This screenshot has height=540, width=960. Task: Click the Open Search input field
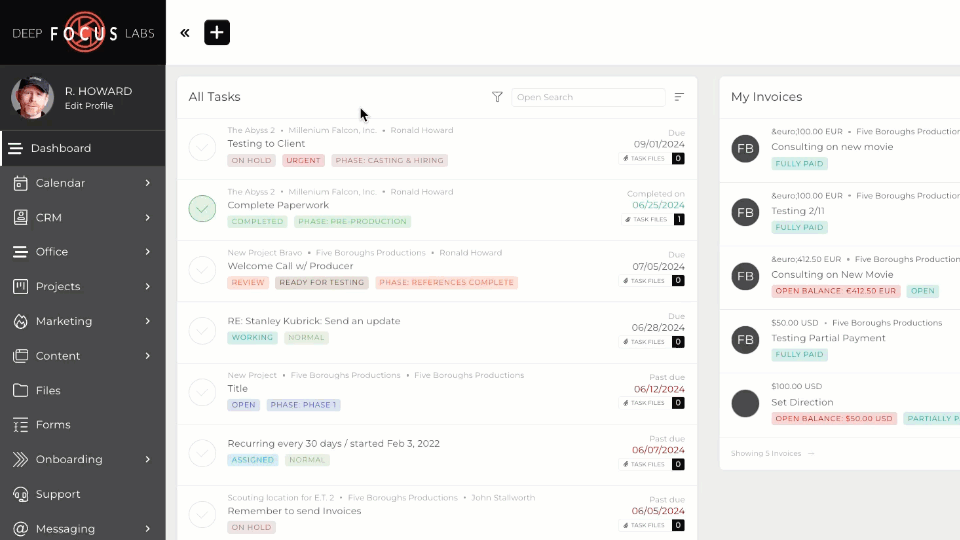pyautogui.click(x=588, y=97)
